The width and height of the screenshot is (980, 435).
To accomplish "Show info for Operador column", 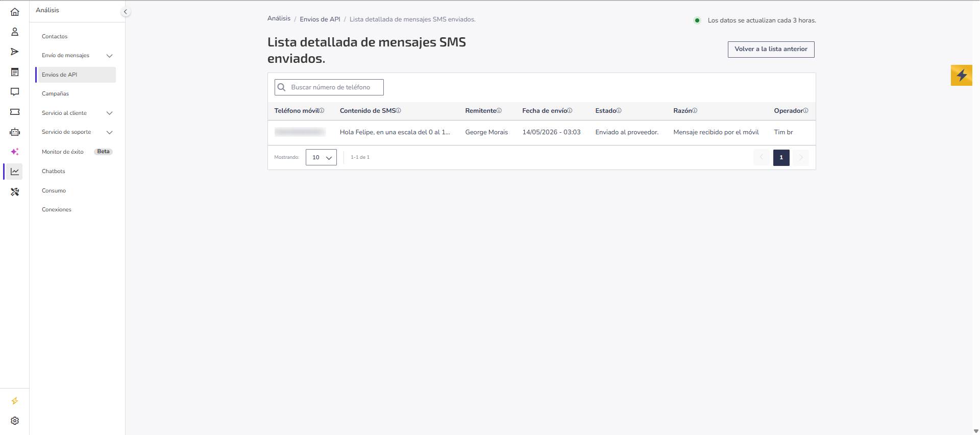I will pos(806,110).
